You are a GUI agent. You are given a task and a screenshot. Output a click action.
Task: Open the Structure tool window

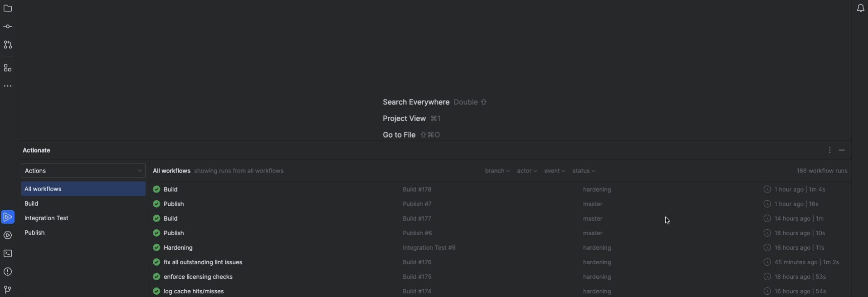tap(8, 68)
